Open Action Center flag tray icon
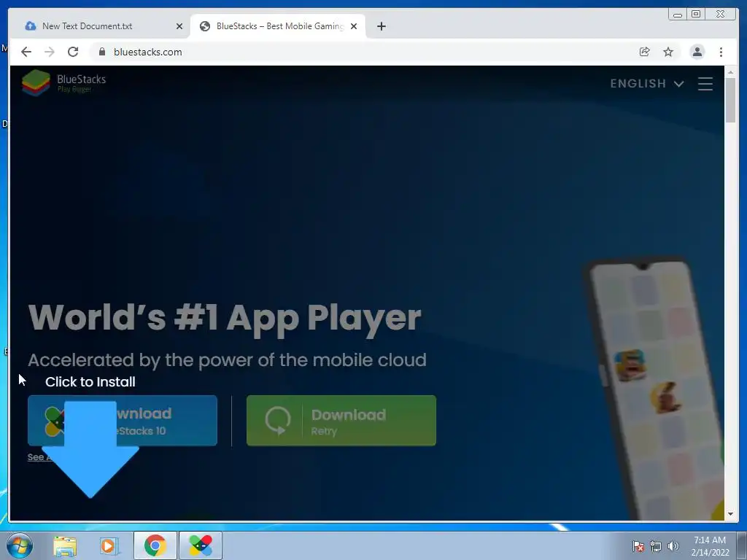 click(x=638, y=546)
